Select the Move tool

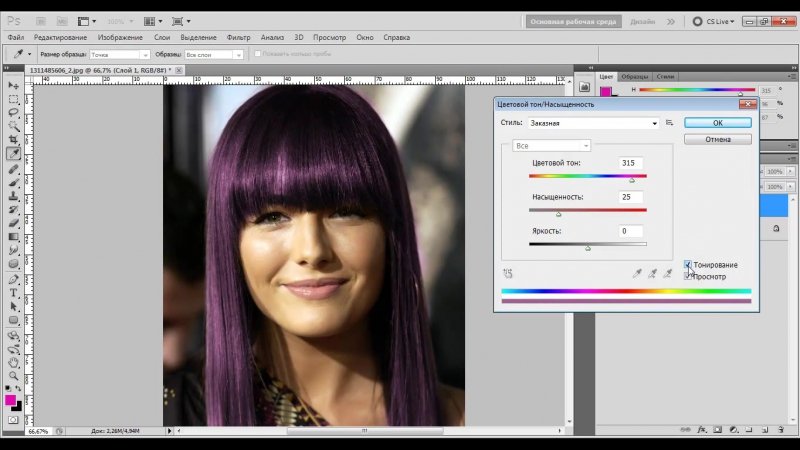click(x=14, y=86)
